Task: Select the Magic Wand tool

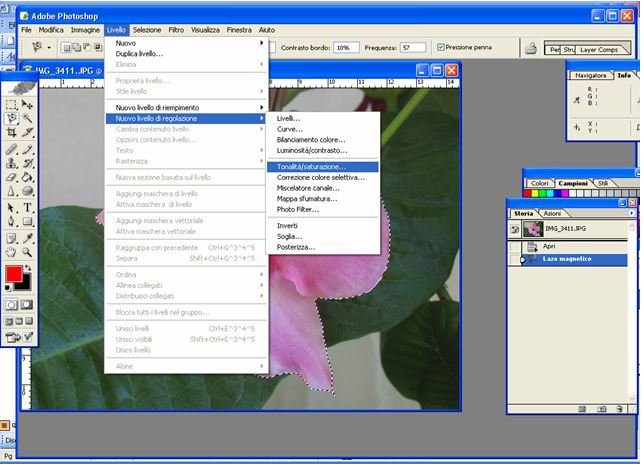Action: [x=27, y=118]
